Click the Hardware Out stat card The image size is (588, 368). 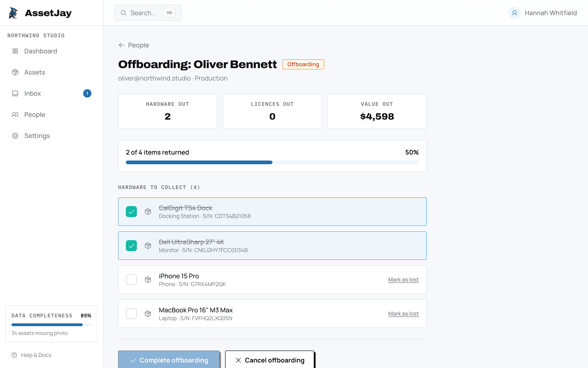(x=167, y=111)
